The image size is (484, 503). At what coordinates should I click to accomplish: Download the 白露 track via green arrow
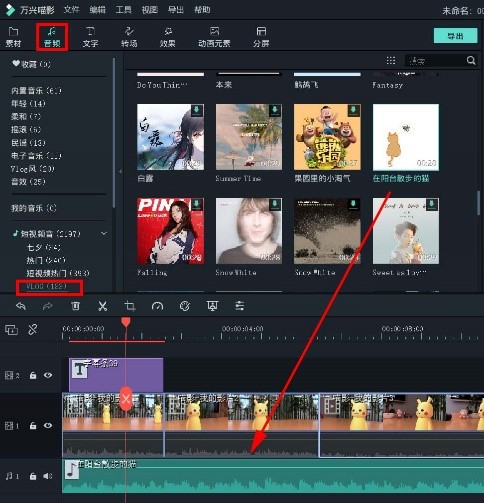coord(197,110)
